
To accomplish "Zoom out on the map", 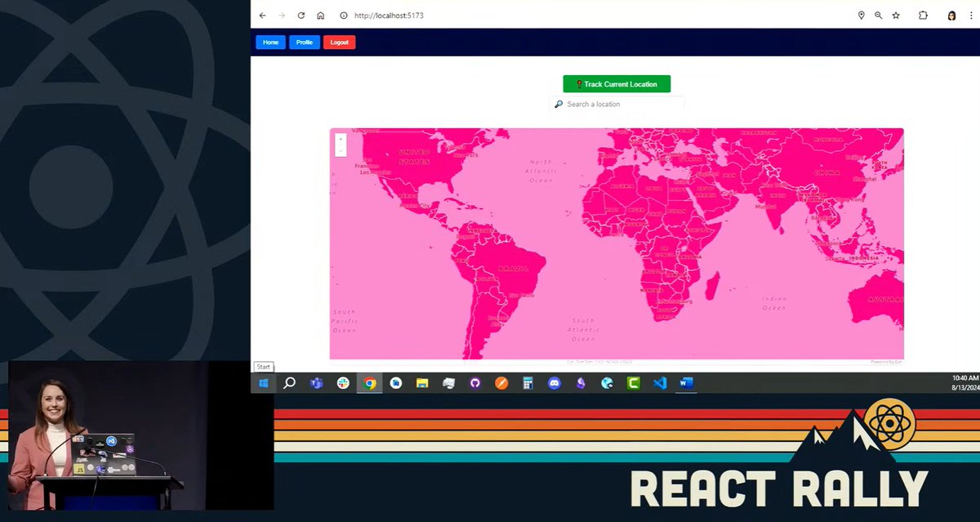I will pos(341,150).
